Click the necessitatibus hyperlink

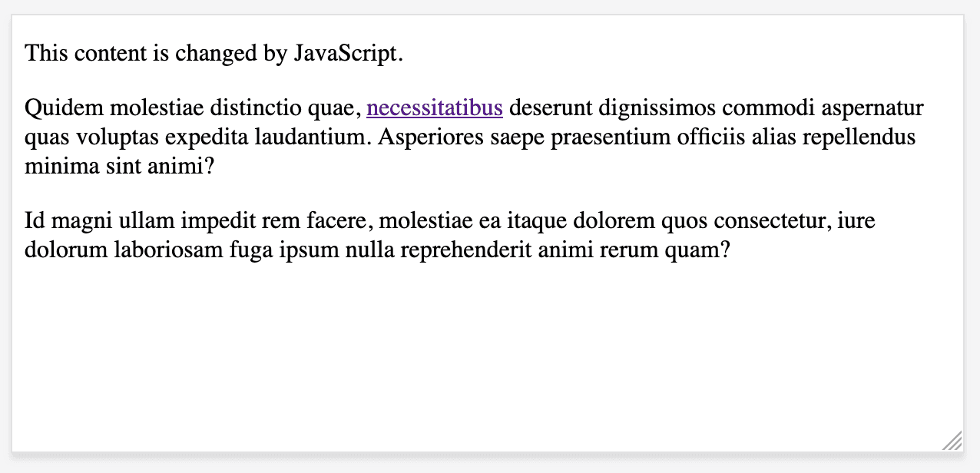[435, 108]
